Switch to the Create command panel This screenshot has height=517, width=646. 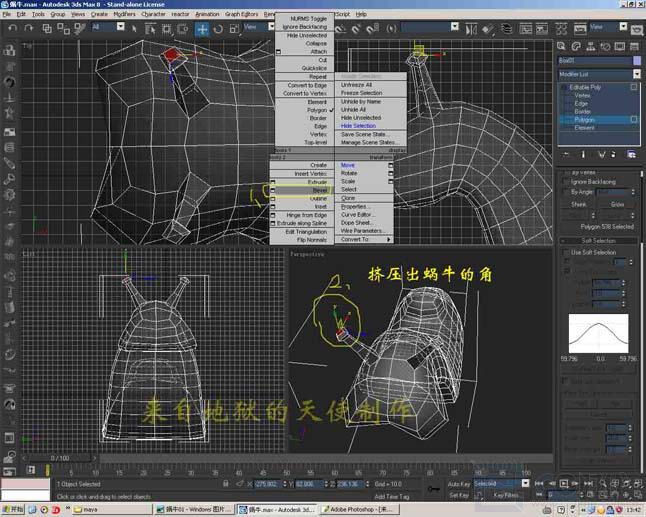point(561,46)
